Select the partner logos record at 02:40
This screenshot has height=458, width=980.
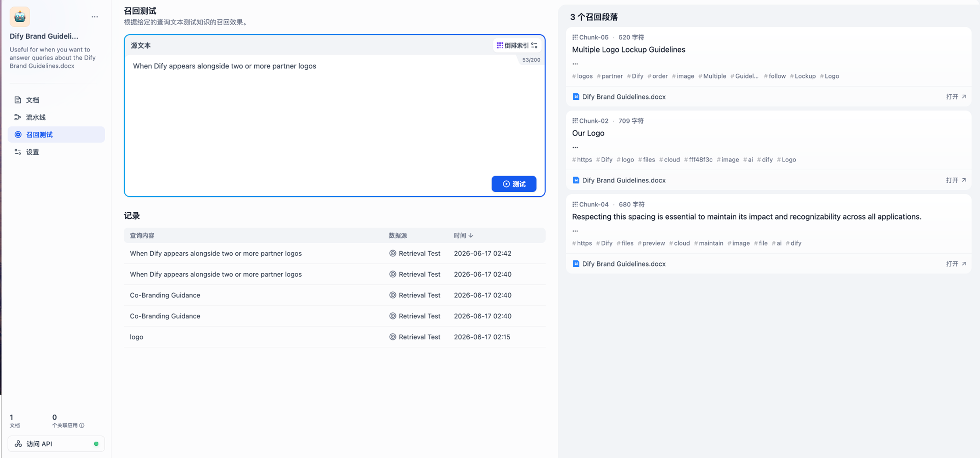(334, 274)
